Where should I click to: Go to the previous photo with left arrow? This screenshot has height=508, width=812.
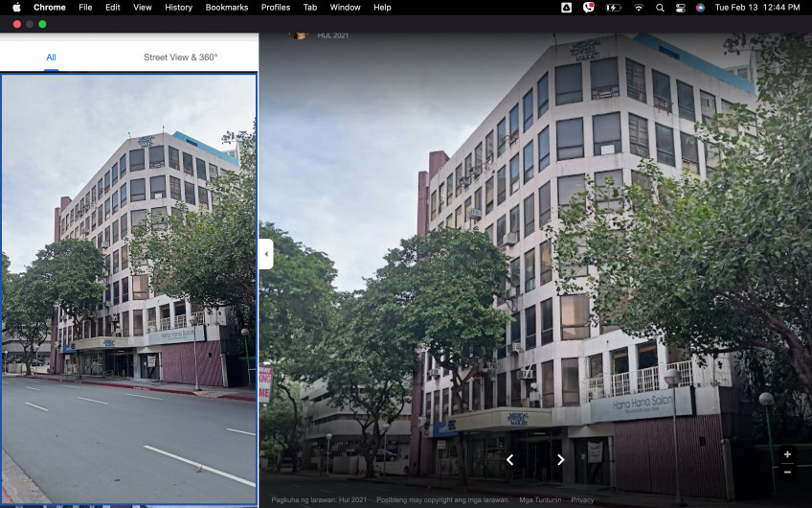[x=509, y=460]
